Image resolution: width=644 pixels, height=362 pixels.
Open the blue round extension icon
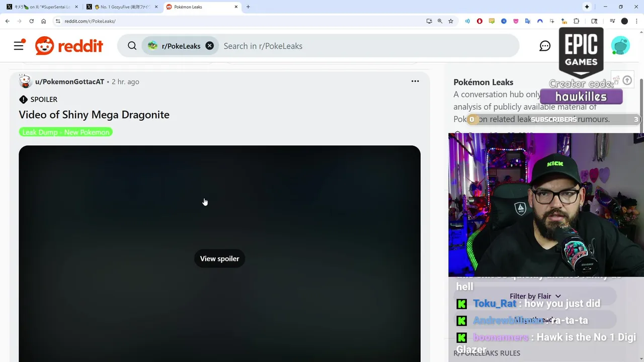504,21
